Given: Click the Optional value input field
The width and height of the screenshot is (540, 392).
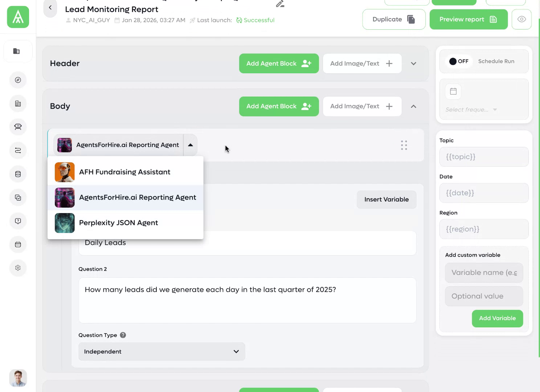Looking at the screenshot, I should (484, 296).
